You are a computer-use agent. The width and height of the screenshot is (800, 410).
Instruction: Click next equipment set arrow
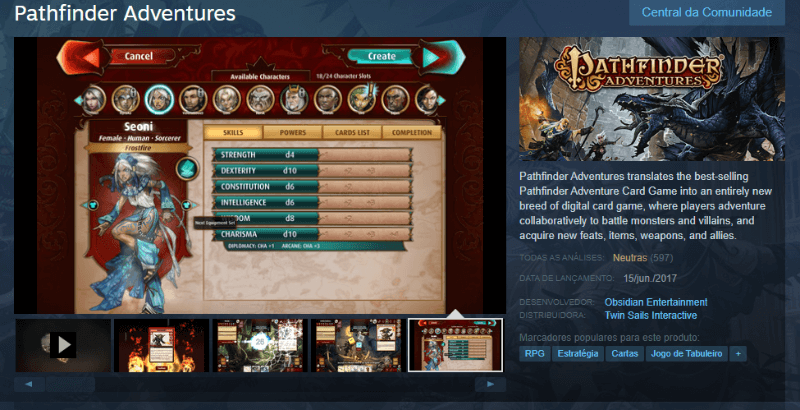(188, 205)
